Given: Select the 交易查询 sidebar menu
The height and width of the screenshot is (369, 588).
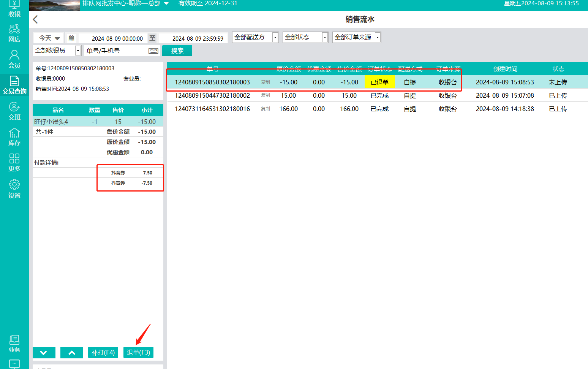Looking at the screenshot, I should click(x=14, y=85).
